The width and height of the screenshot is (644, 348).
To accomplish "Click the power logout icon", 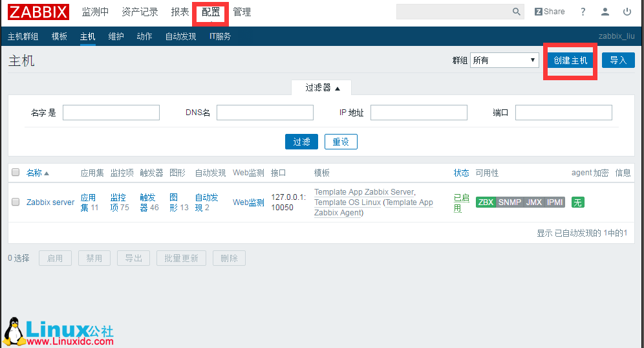I will pos(627,12).
